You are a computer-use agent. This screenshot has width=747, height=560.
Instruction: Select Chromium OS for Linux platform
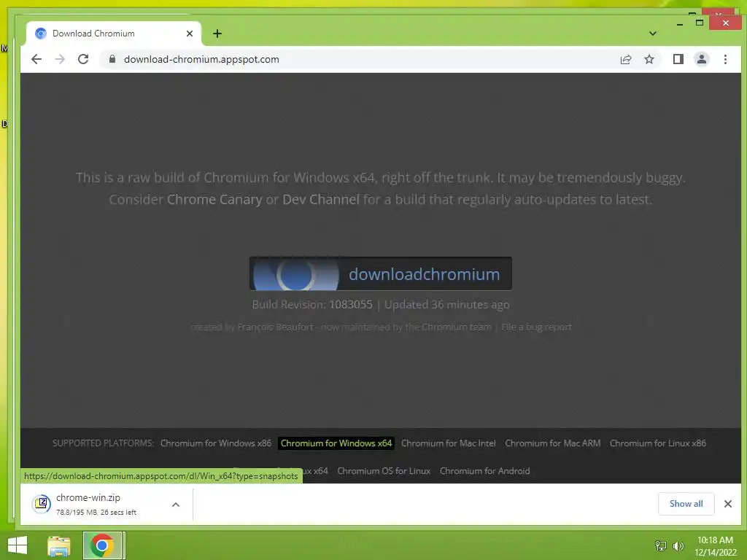(x=384, y=471)
